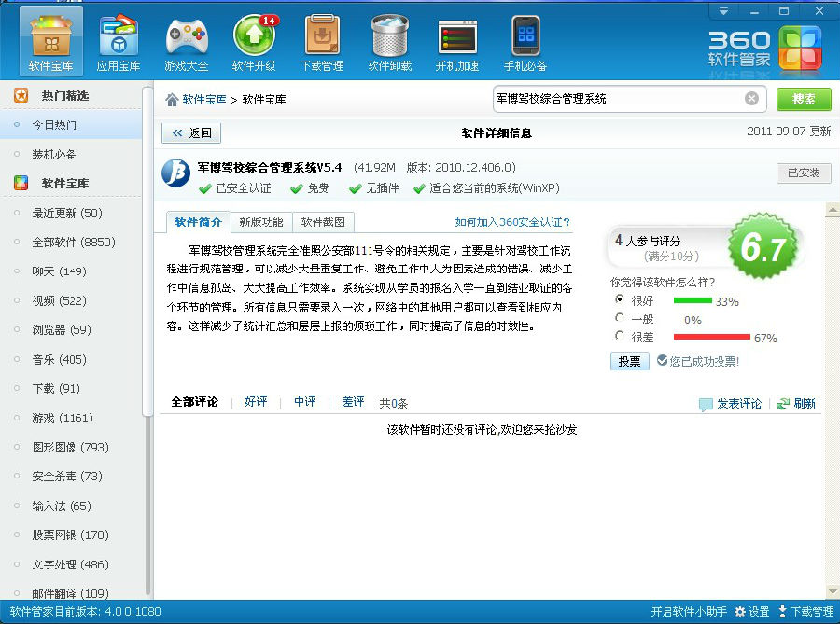
Task: Click the green 33% rating bar
Action: pyautogui.click(x=693, y=300)
